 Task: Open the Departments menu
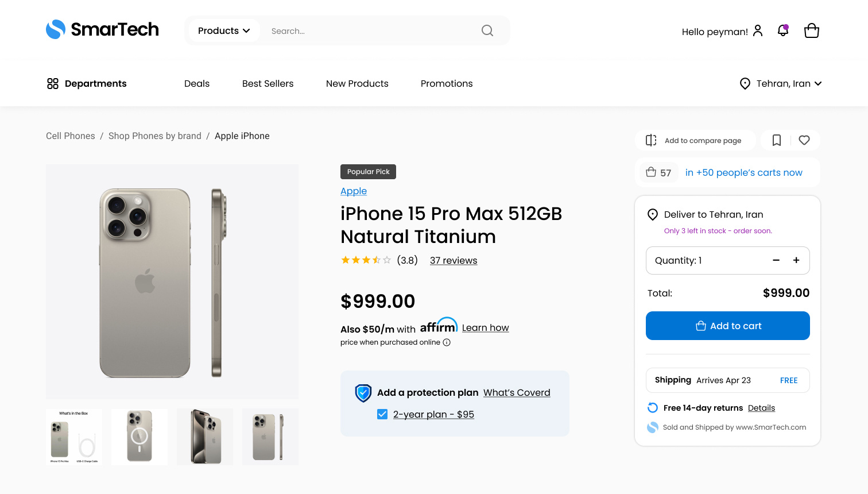[87, 83]
